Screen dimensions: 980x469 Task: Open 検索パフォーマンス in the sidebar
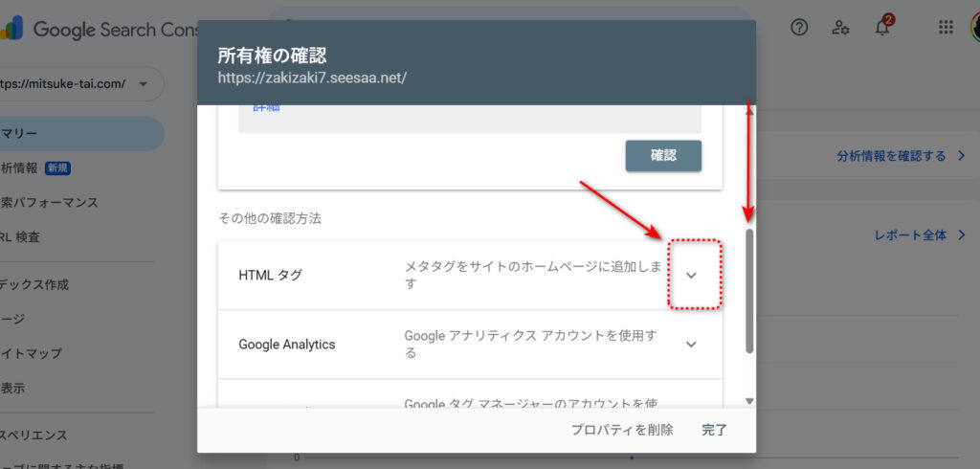tap(50, 203)
